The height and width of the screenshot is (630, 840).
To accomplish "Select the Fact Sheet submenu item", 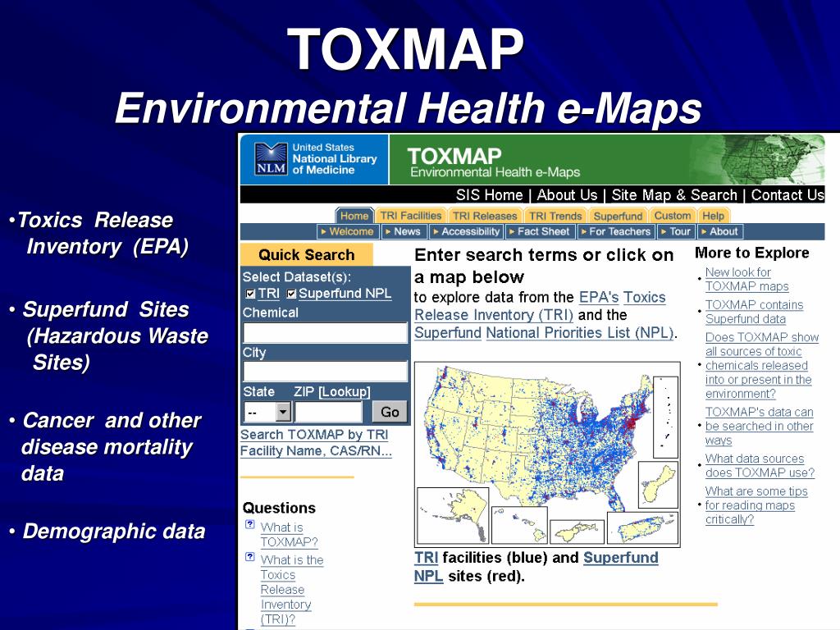I will (540, 231).
